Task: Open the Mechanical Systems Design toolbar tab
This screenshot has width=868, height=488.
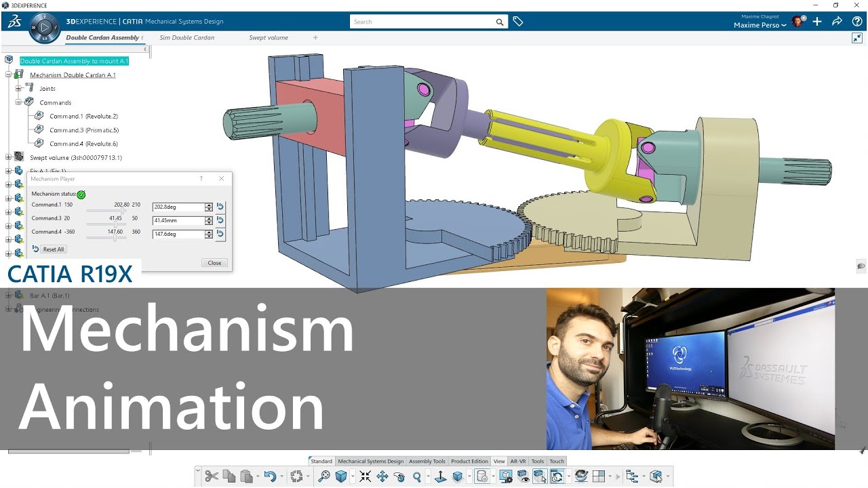Action: pyautogui.click(x=371, y=461)
